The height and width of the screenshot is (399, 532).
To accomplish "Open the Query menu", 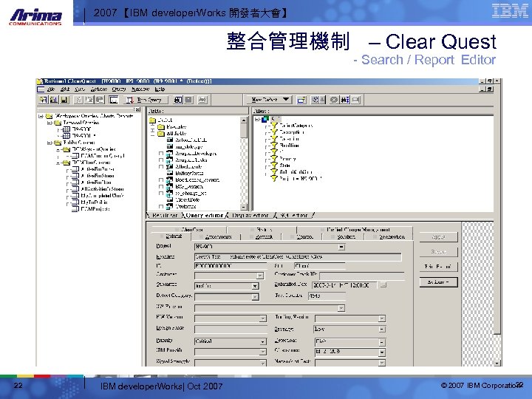I will point(119,89).
